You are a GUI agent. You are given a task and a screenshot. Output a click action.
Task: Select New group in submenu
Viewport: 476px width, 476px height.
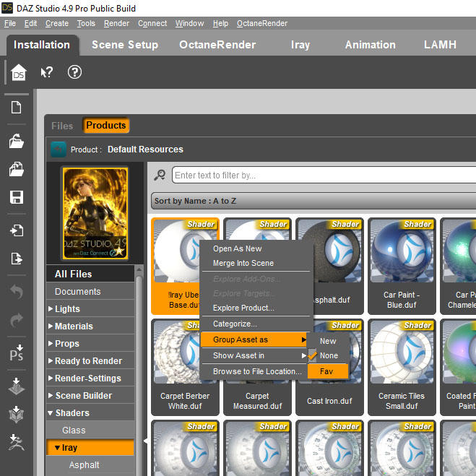328,341
